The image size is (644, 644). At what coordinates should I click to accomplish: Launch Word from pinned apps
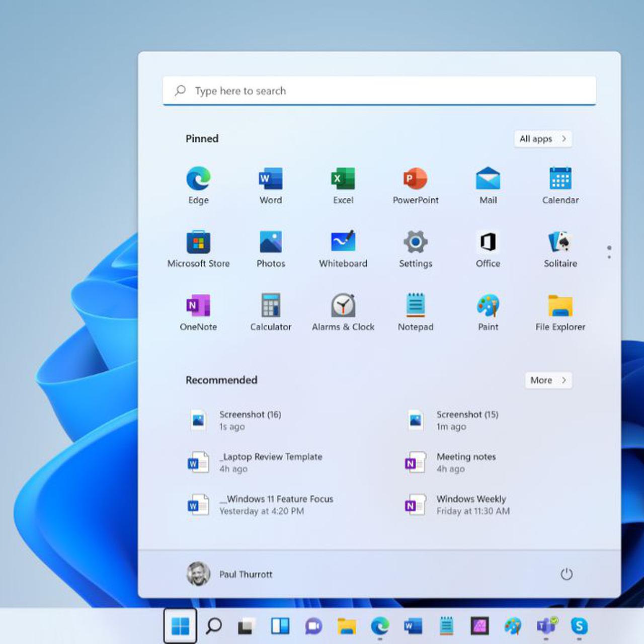271,185
